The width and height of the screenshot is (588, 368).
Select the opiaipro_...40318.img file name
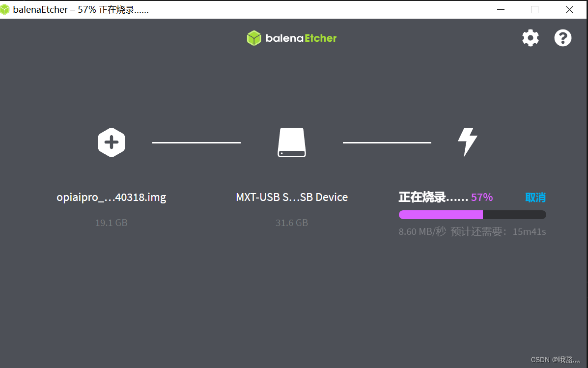pos(112,198)
